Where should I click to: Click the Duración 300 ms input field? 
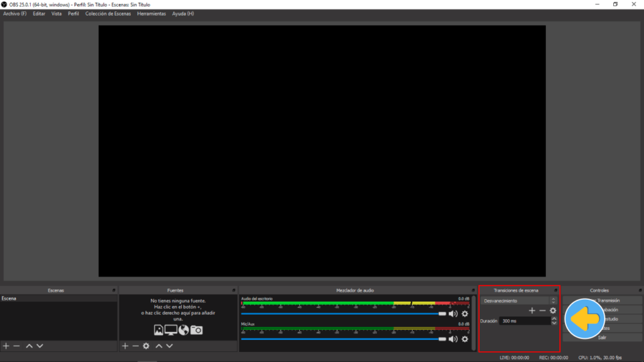[x=525, y=321]
